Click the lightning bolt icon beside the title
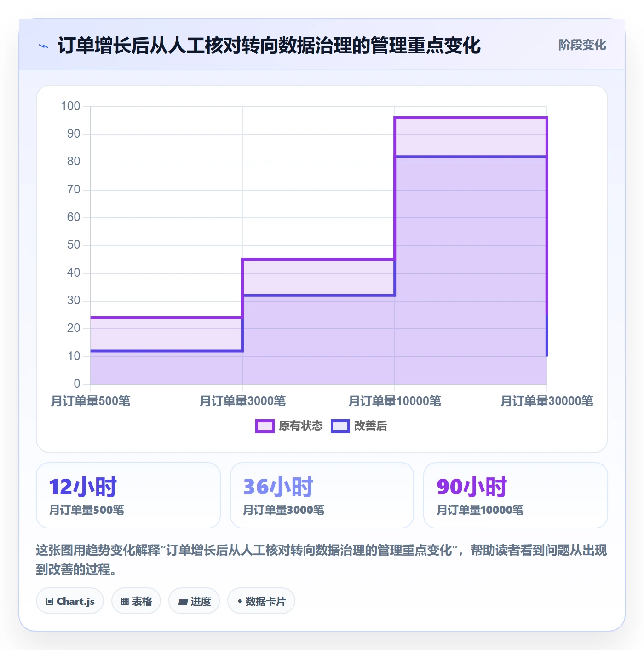644x650 pixels. coord(44,46)
